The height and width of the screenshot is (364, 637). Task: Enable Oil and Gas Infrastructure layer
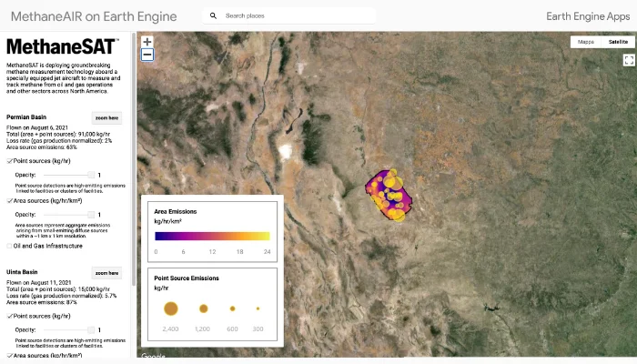(10, 246)
